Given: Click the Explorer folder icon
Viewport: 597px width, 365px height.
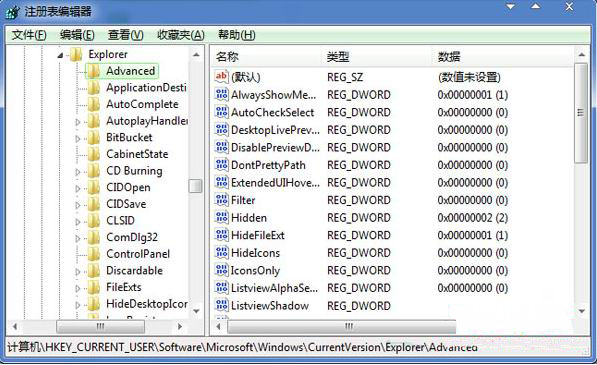Looking at the screenshot, I should 76,54.
